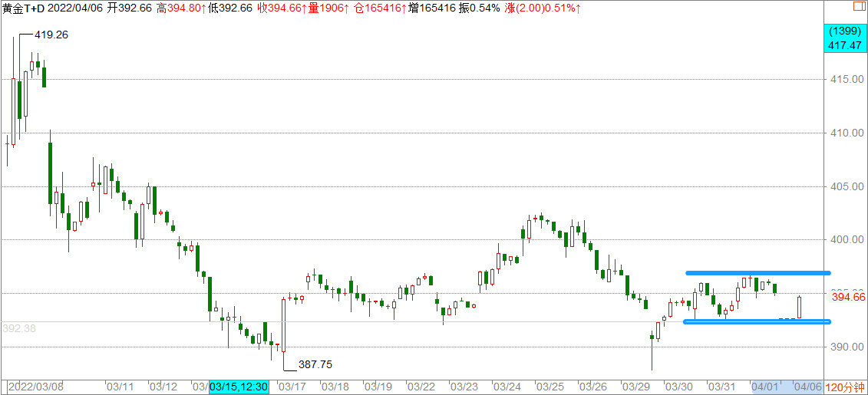This screenshot has height=395, width=868.
Task: Click the 03/26 date label
Action: point(592,386)
